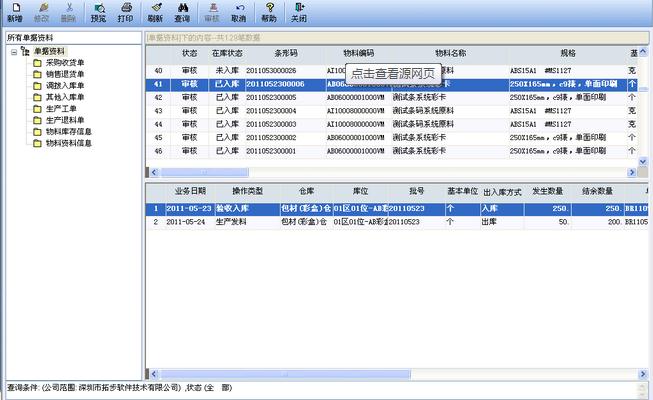Click the 打印 (Print) toolbar icon
Screen dimensions: 653x400
(125, 12)
